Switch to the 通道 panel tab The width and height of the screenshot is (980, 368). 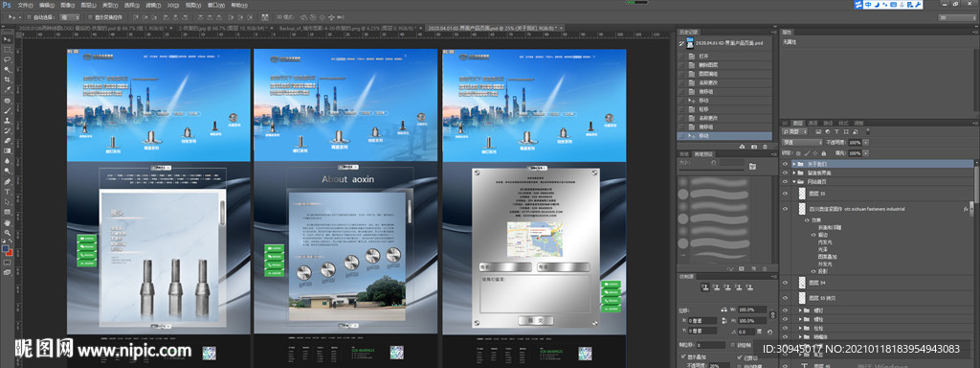point(813,123)
